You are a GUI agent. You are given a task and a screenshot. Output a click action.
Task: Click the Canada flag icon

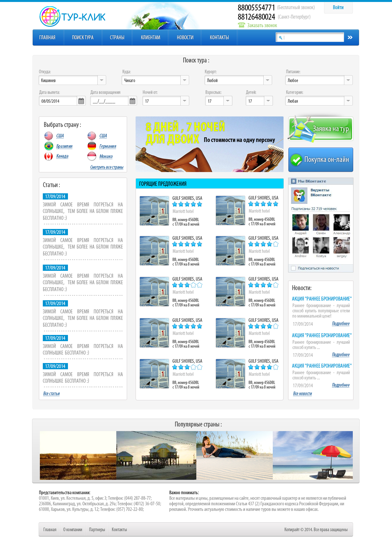[x=49, y=156]
